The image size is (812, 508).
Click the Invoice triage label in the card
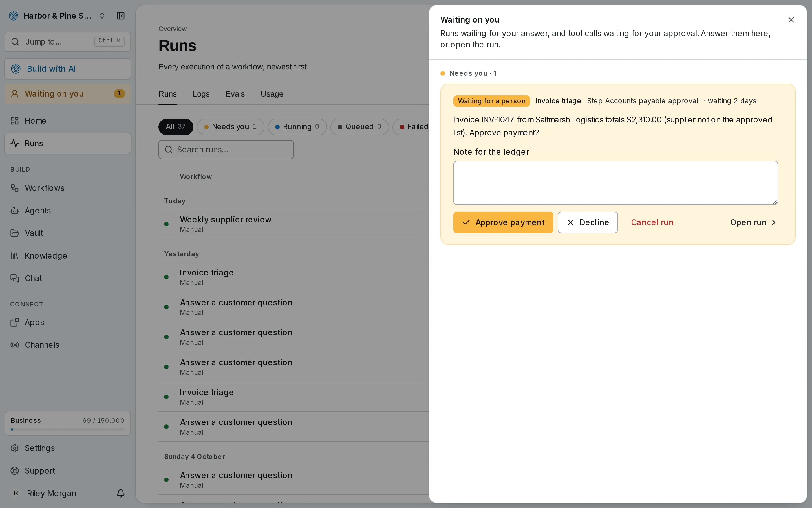pyautogui.click(x=558, y=101)
